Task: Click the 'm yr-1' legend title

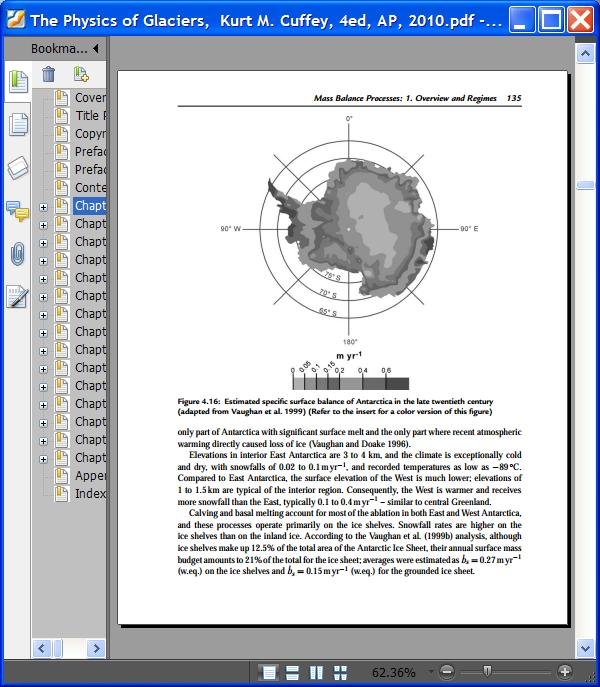Action: pyautogui.click(x=349, y=355)
